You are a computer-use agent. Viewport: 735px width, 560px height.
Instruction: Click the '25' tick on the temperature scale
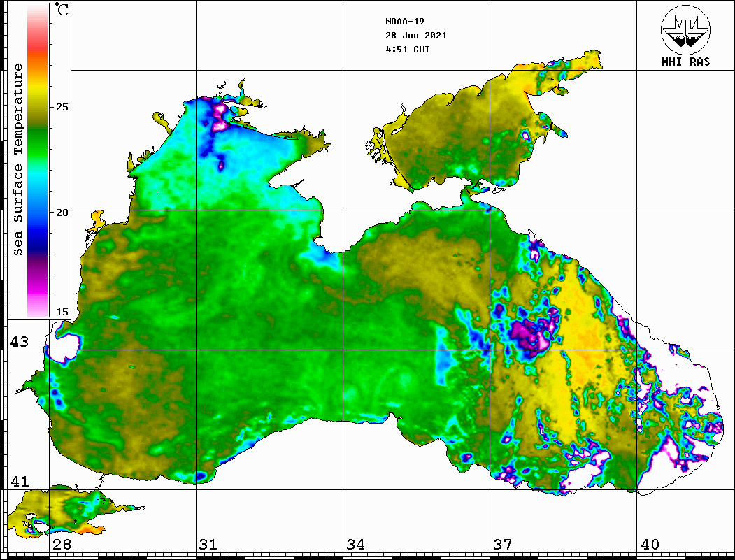pyautogui.click(x=62, y=107)
